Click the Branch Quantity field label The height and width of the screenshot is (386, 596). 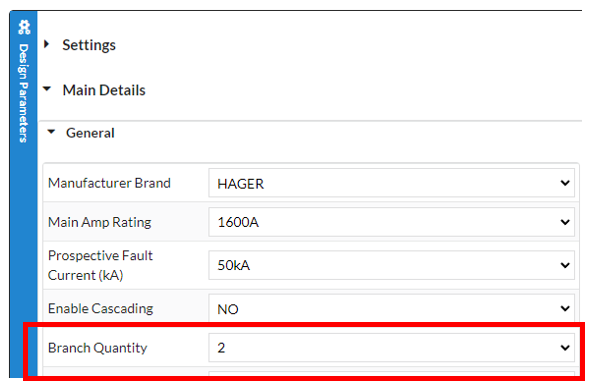97,348
